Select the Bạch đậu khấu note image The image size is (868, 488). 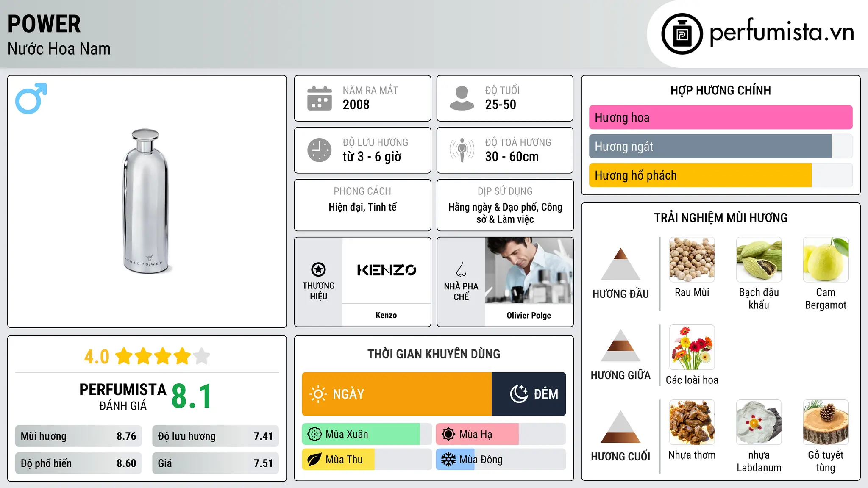tap(759, 259)
